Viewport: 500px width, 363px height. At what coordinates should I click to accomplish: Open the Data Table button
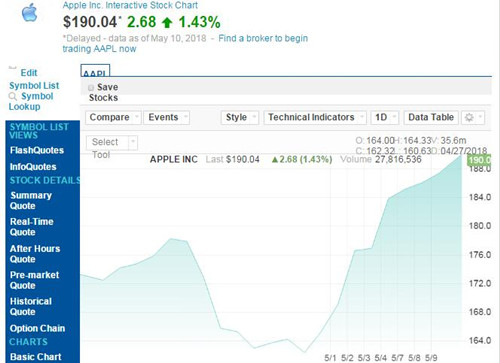point(431,117)
